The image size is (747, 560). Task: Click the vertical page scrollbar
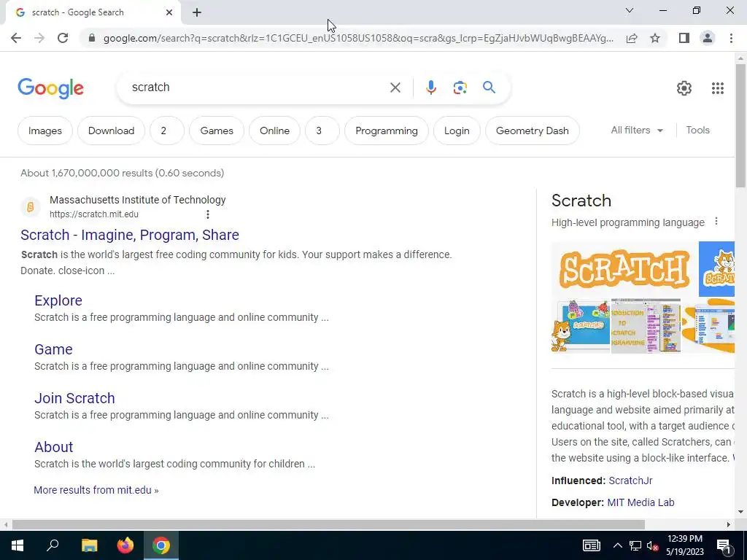[740, 125]
